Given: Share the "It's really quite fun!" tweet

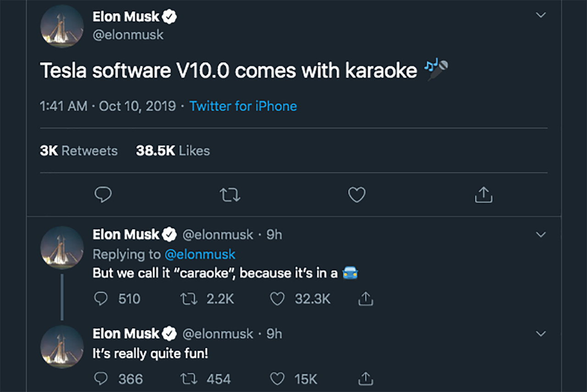Looking at the screenshot, I should (x=365, y=379).
